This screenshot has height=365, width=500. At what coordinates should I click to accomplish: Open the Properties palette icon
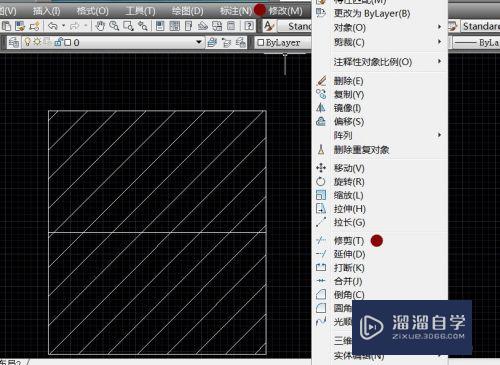pyautogui.click(x=160, y=26)
